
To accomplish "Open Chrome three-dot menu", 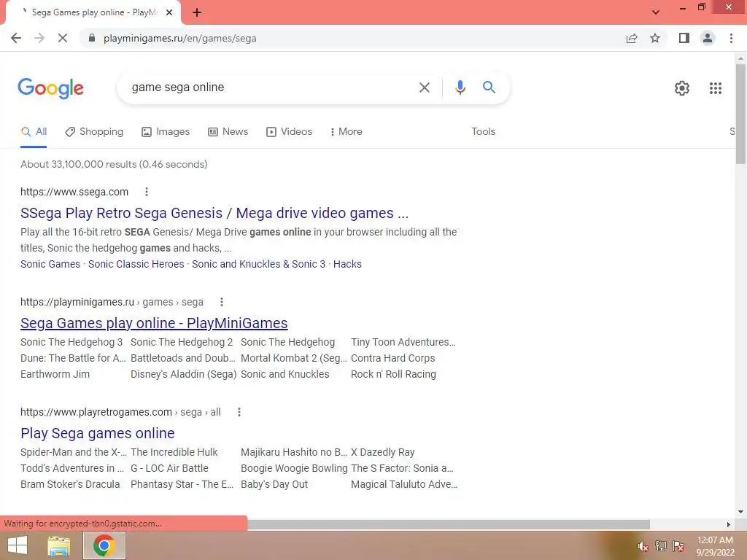I will tap(731, 38).
